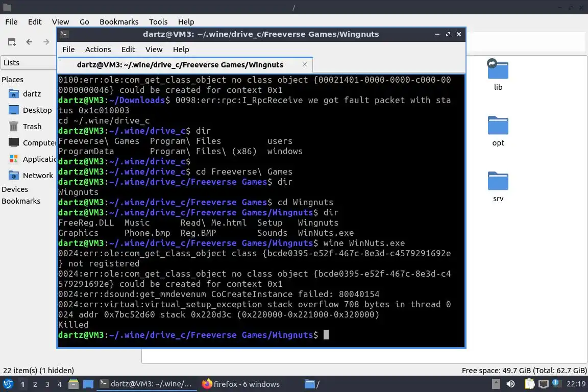This screenshot has height=392, width=588.
Task: Click the Devices heading in the sidebar
Action: click(x=15, y=189)
